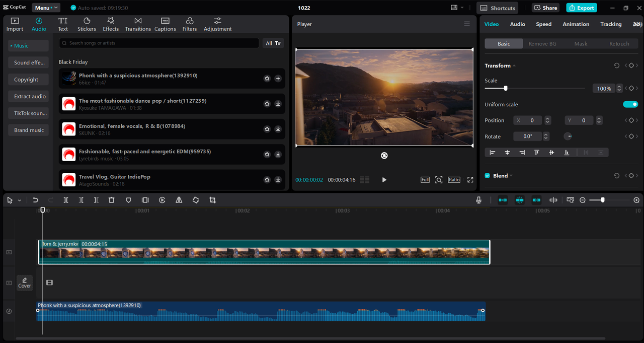
Task: Open the selection tool mode dropdown arrow
Action: pos(20,200)
